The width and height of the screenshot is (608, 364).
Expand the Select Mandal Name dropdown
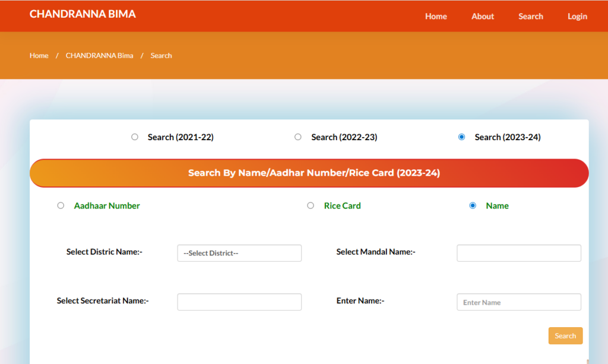click(x=518, y=253)
